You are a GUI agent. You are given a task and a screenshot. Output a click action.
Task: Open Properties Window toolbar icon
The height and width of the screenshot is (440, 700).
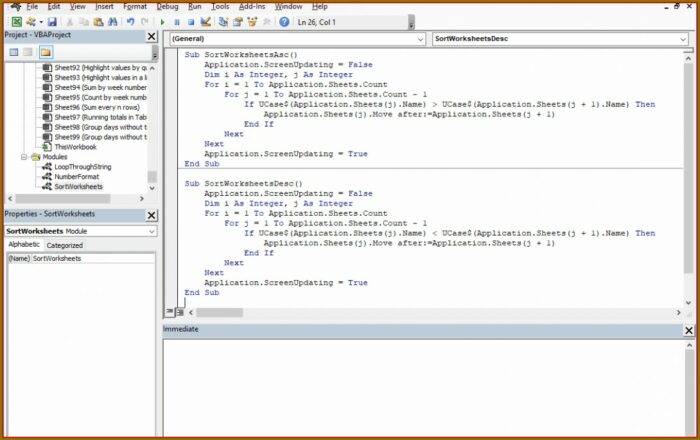click(x=238, y=22)
